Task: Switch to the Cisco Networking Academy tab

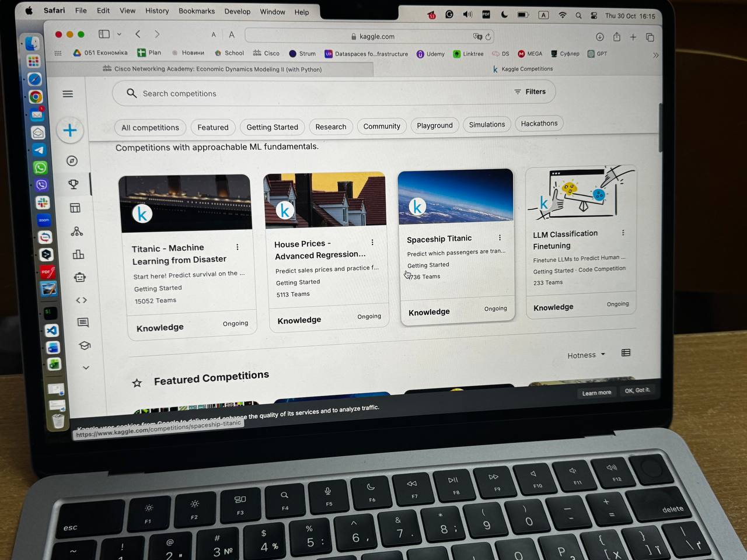Action: 212,69
